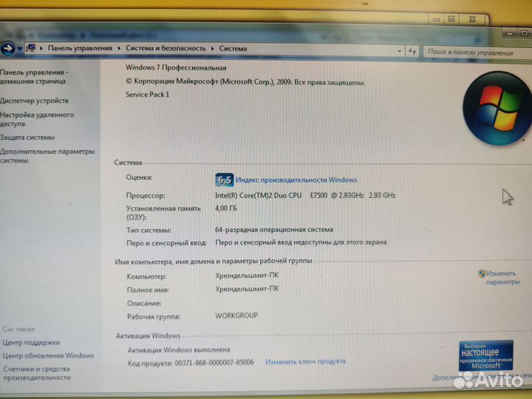Screen dimensions: 532x399
Task: Click the genuine Microsoft software badge
Action: coord(486,355)
